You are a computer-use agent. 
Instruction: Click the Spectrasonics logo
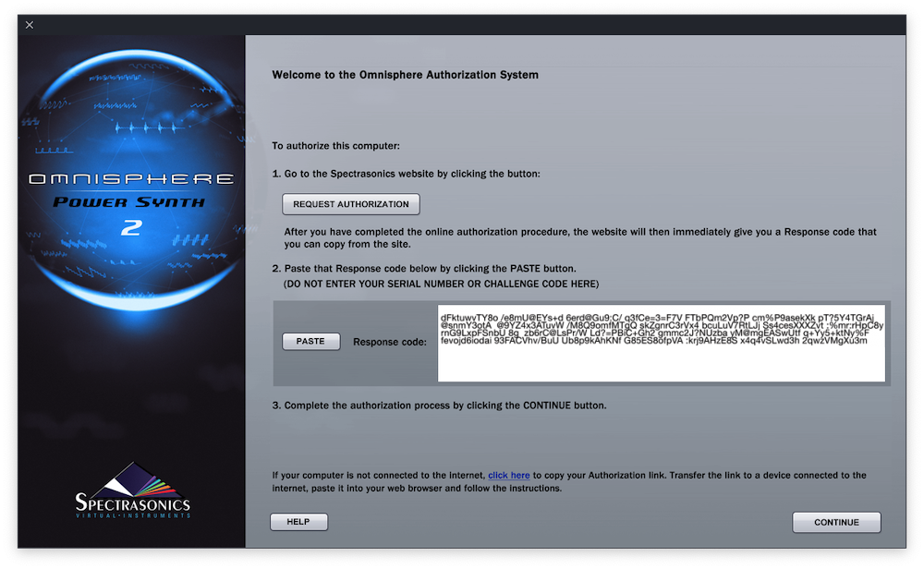[x=132, y=490]
